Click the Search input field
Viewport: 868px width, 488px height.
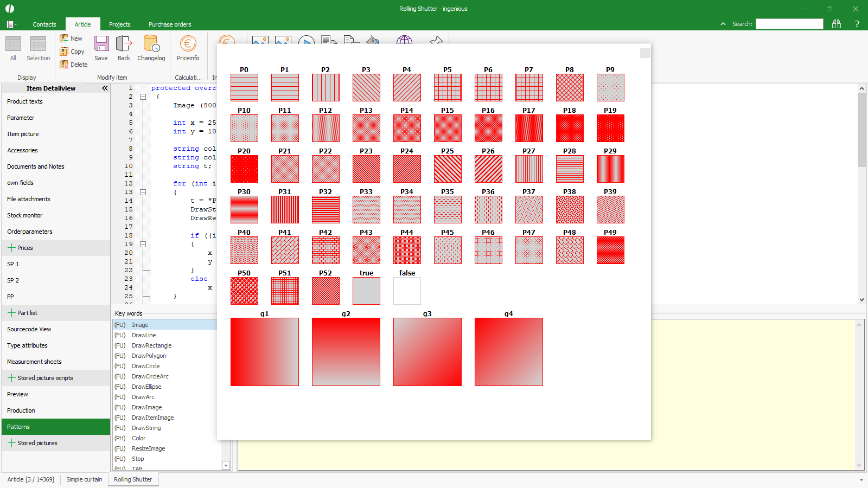[x=789, y=24]
